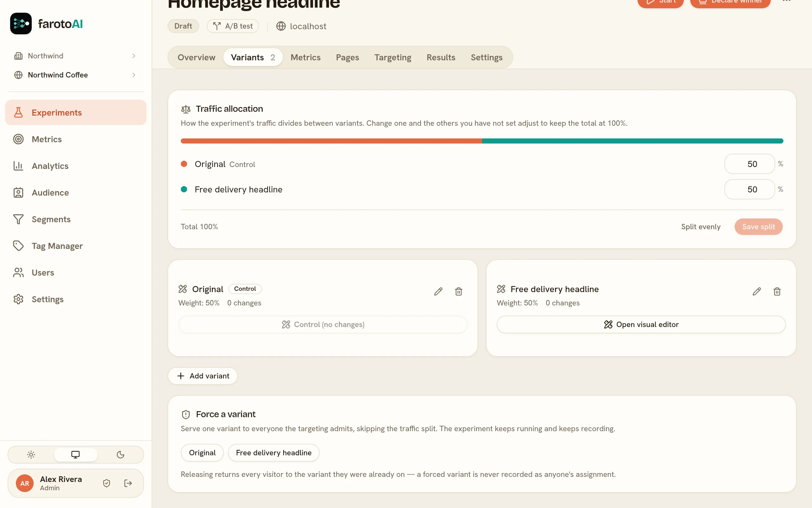Focus the Free delivery headline percentage field
This screenshot has height=508, width=812.
[750, 190]
